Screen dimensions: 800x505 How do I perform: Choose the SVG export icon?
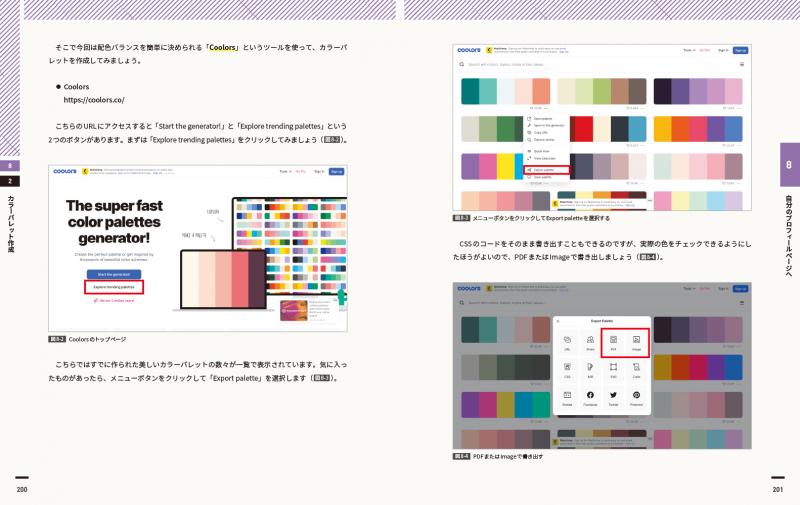tap(613, 367)
